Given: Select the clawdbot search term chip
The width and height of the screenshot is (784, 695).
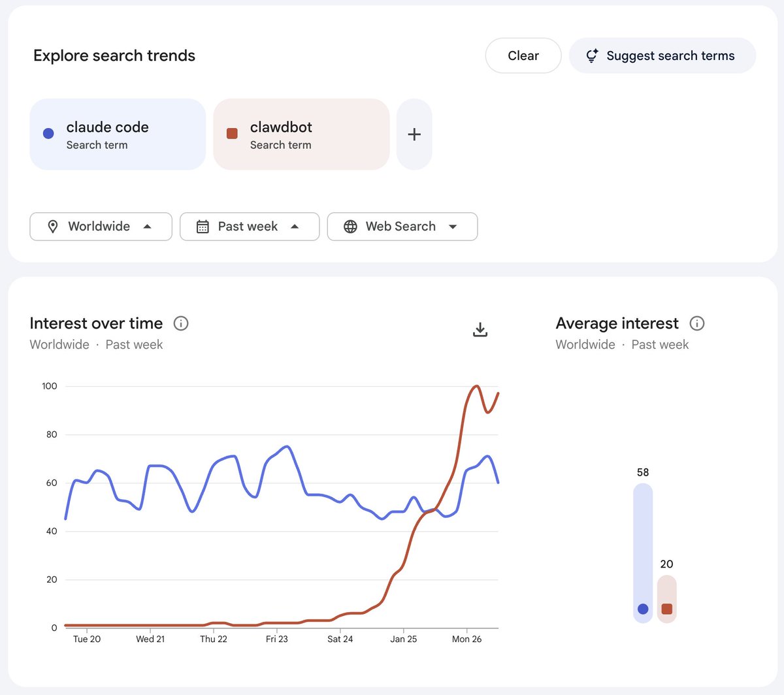Looking at the screenshot, I should click(301, 134).
